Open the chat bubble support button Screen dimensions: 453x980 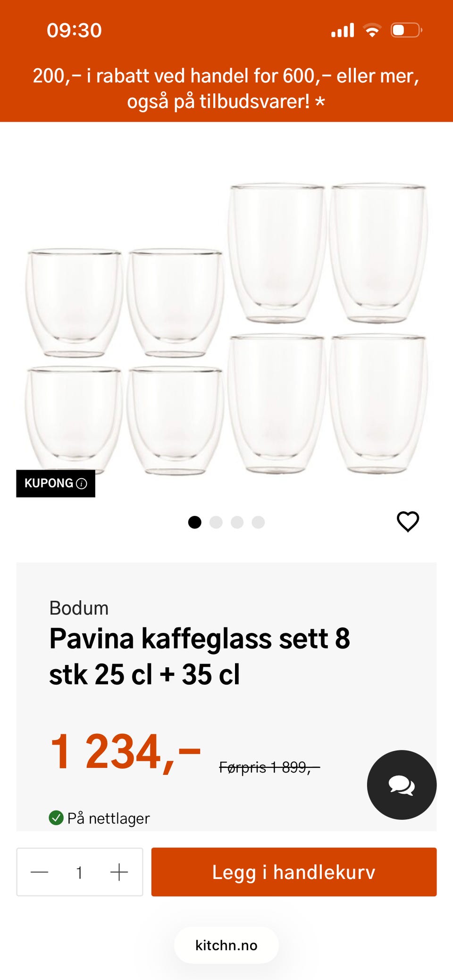pos(402,785)
